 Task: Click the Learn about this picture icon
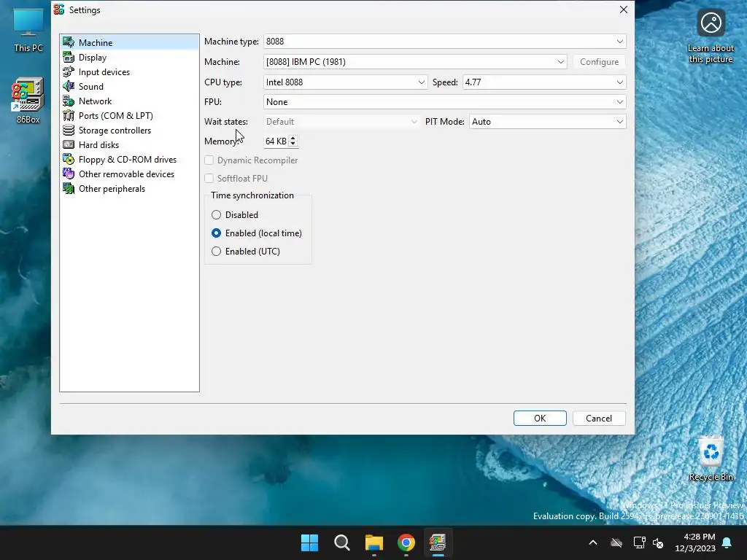(711, 36)
